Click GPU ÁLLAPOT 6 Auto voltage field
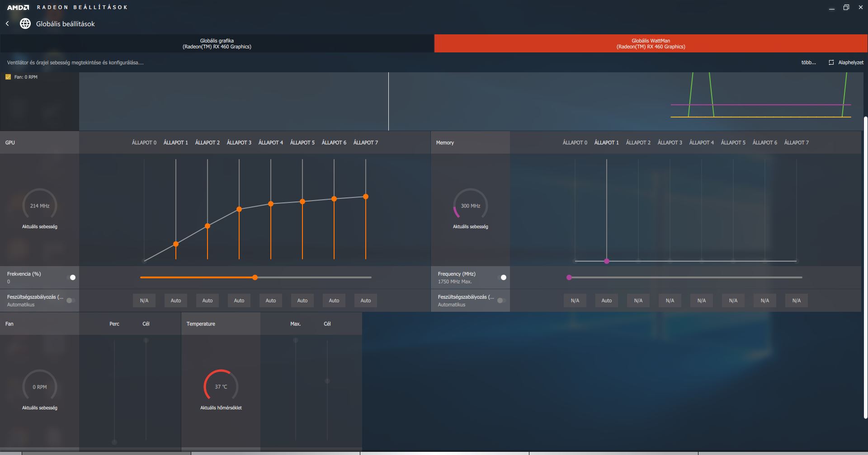 click(x=334, y=300)
